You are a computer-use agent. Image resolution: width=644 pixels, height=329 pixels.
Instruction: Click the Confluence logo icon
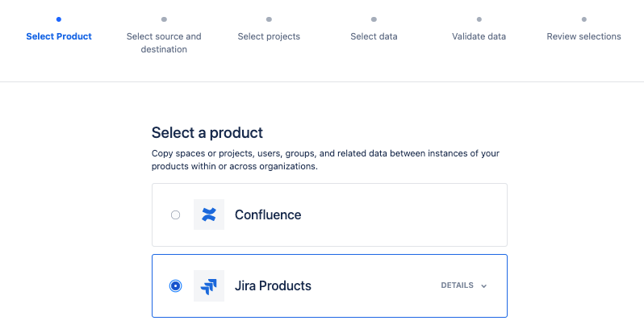pos(209,214)
